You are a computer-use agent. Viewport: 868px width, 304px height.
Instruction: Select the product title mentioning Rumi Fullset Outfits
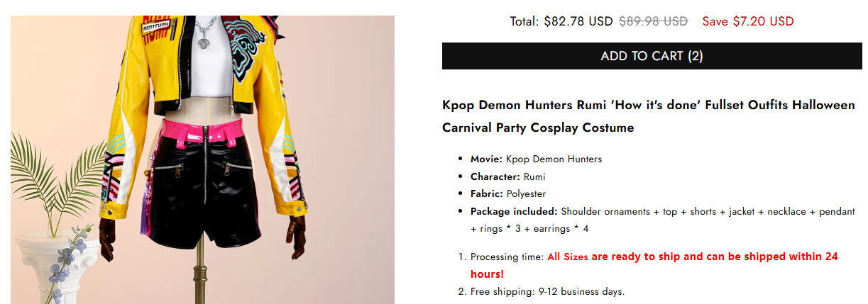tap(648, 116)
